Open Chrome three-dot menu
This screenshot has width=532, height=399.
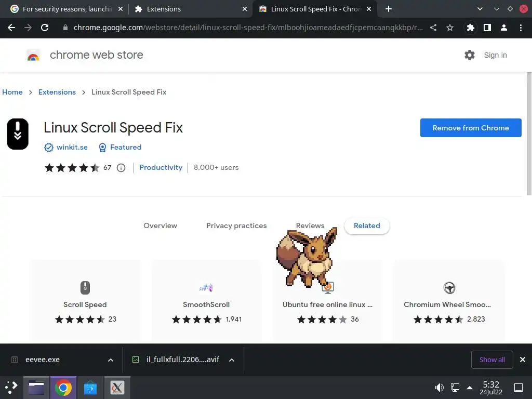click(521, 28)
